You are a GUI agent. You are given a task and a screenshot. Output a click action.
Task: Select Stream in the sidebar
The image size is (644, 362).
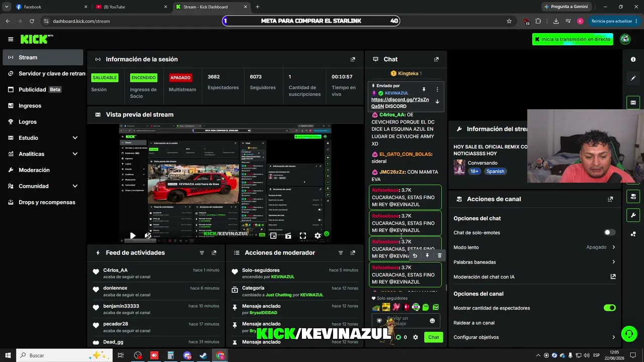(x=43, y=57)
